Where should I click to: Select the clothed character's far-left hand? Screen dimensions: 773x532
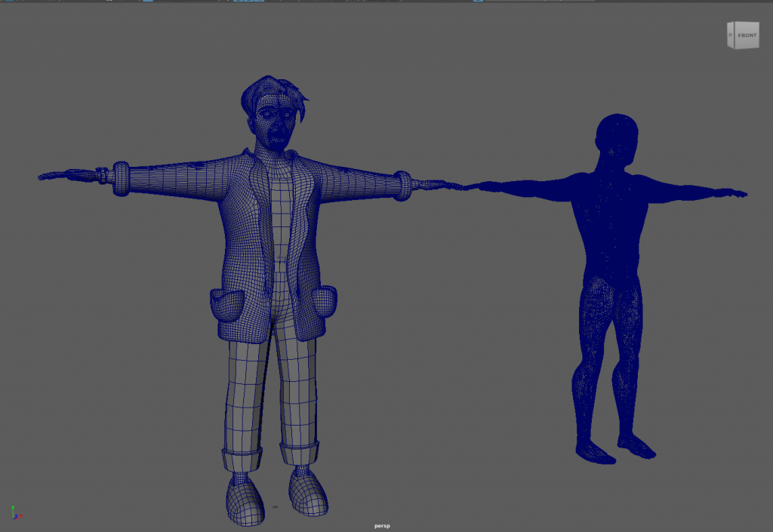60,177
